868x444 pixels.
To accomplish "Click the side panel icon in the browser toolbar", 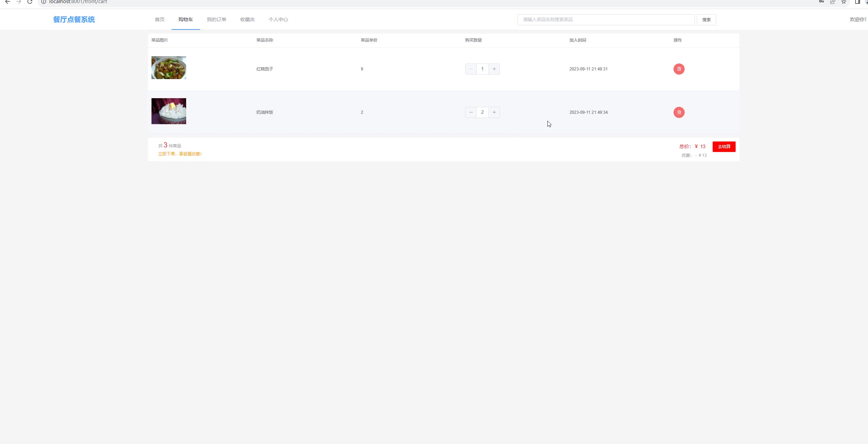I will pos(857,2).
